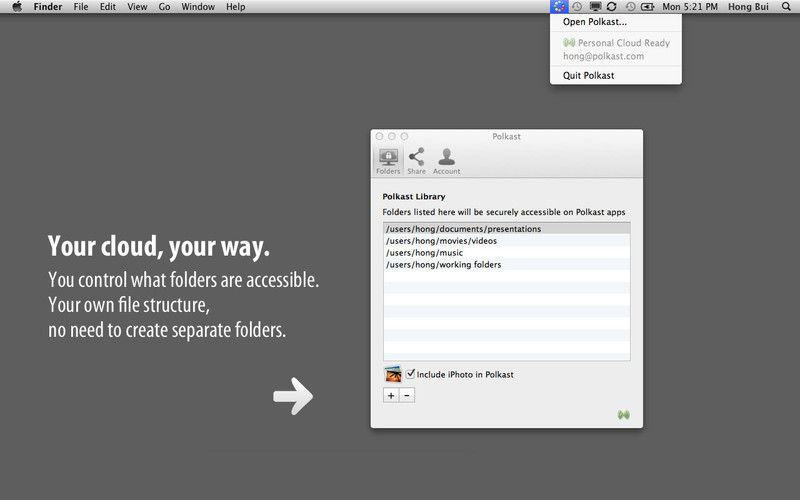Open the Finder menu
The height and width of the screenshot is (500, 800).
pos(48,7)
